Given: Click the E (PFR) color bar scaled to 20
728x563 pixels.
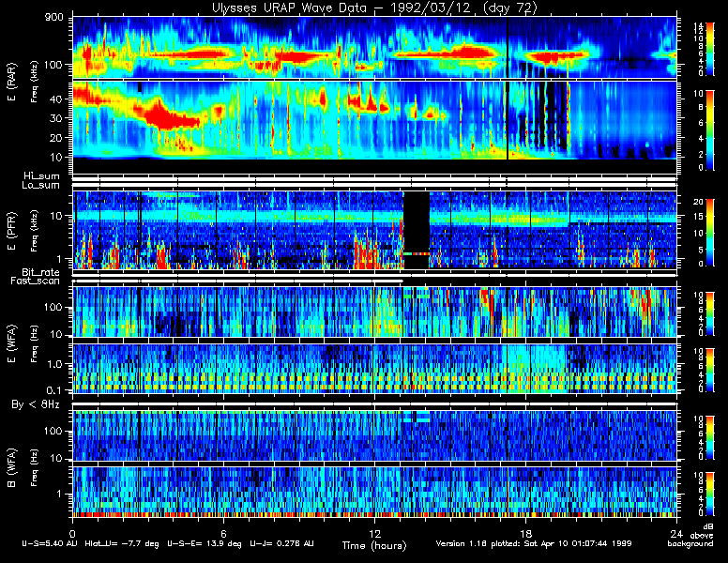Looking at the screenshot, I should [x=710, y=233].
